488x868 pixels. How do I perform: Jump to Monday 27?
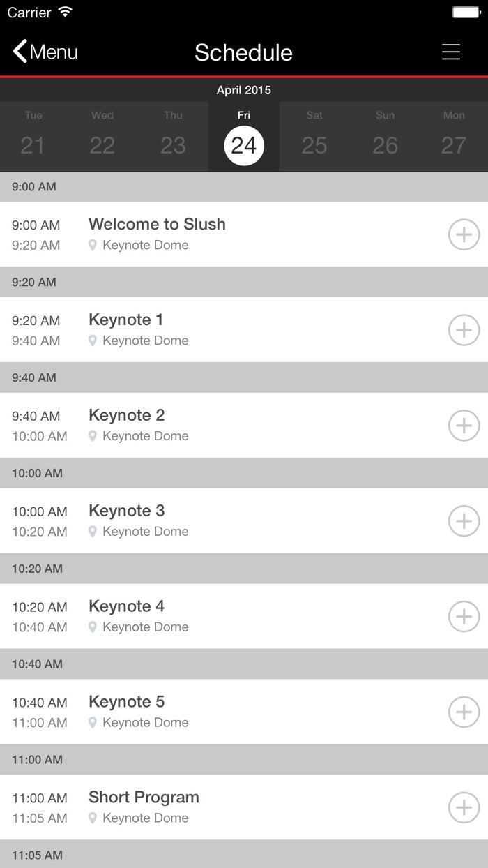[454, 137]
